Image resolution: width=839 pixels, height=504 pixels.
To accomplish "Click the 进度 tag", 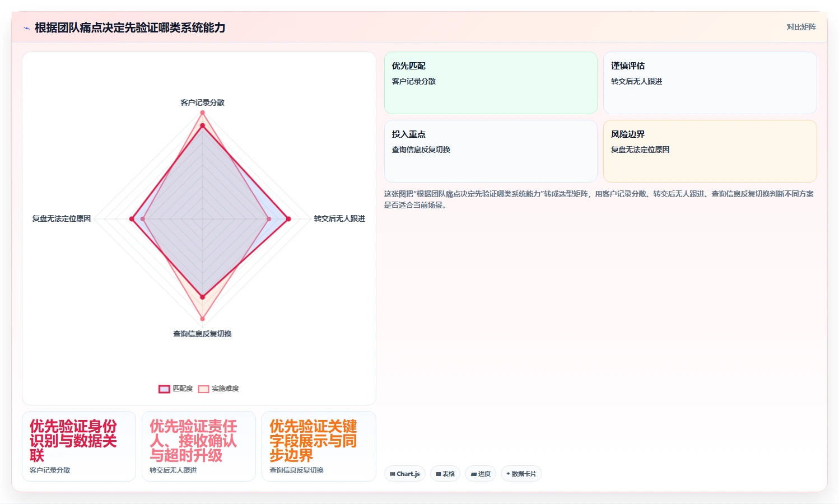I will pos(481,474).
